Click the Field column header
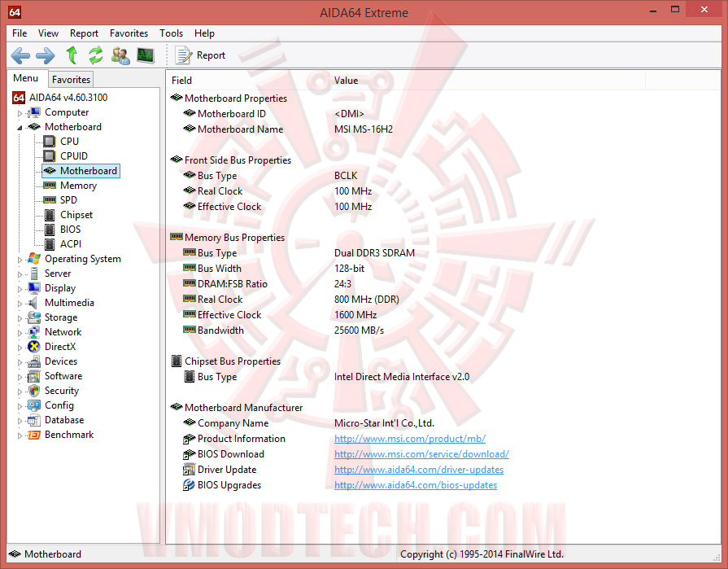 (x=248, y=81)
